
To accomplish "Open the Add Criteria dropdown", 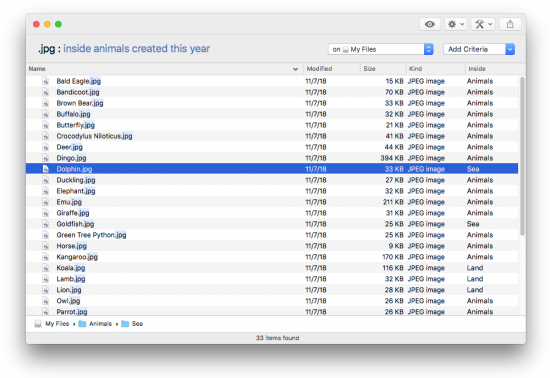I will pyautogui.click(x=479, y=49).
